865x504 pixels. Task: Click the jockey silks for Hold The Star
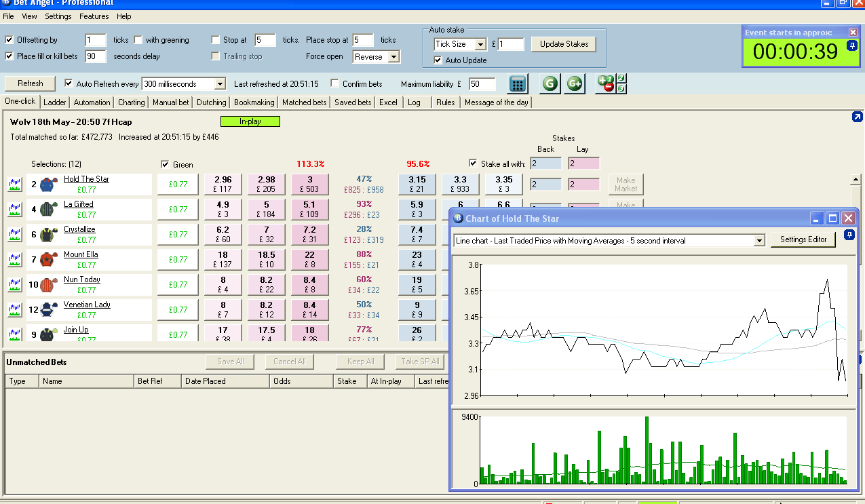click(x=47, y=185)
